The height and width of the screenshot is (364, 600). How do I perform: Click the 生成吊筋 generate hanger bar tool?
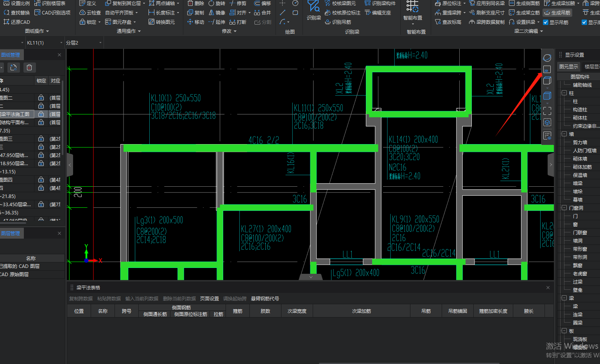[557, 12]
